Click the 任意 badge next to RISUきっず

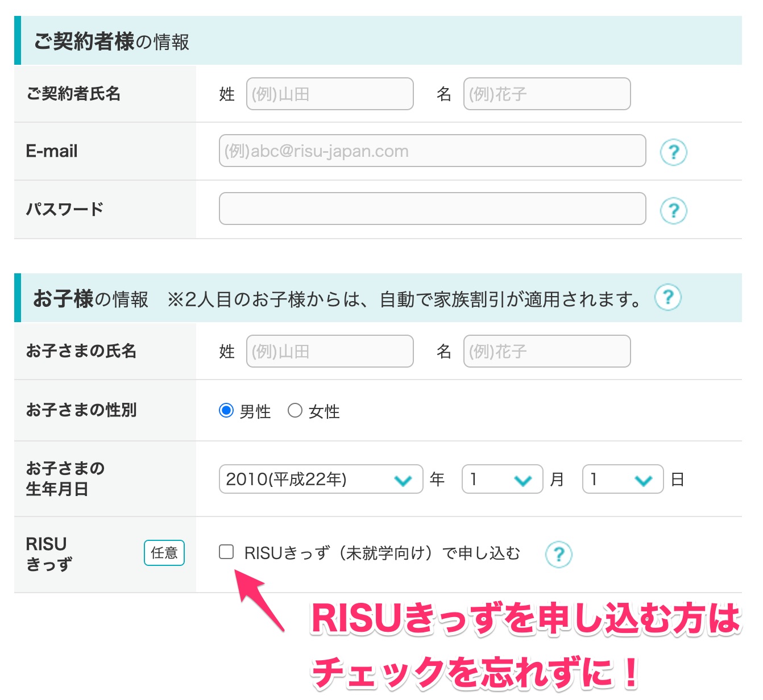tap(164, 553)
